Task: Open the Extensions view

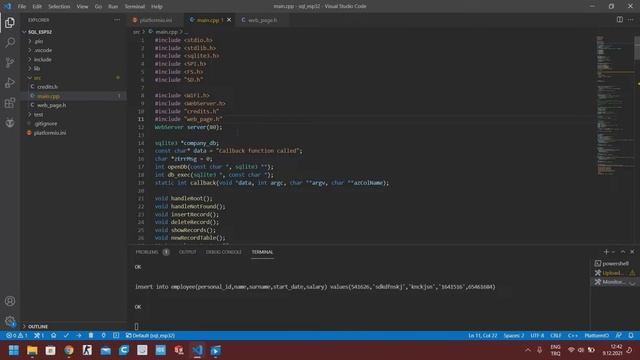Action: (10, 102)
